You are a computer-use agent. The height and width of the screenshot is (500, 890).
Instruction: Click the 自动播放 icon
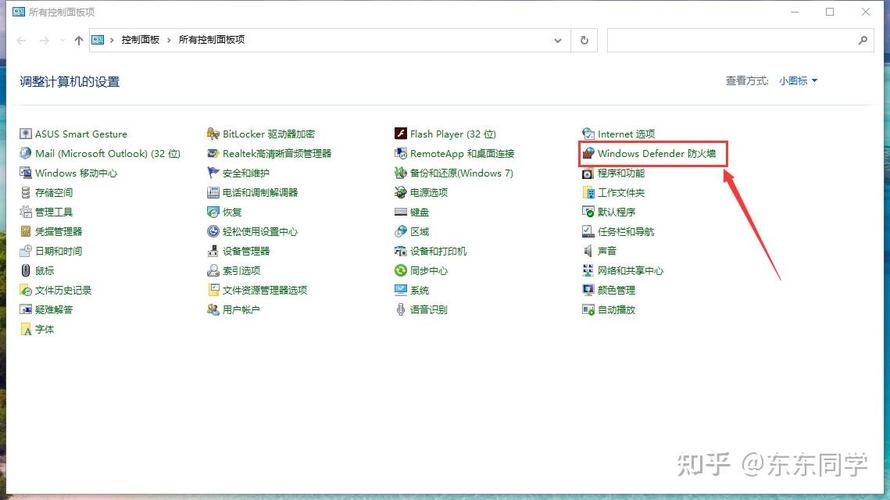(588, 310)
